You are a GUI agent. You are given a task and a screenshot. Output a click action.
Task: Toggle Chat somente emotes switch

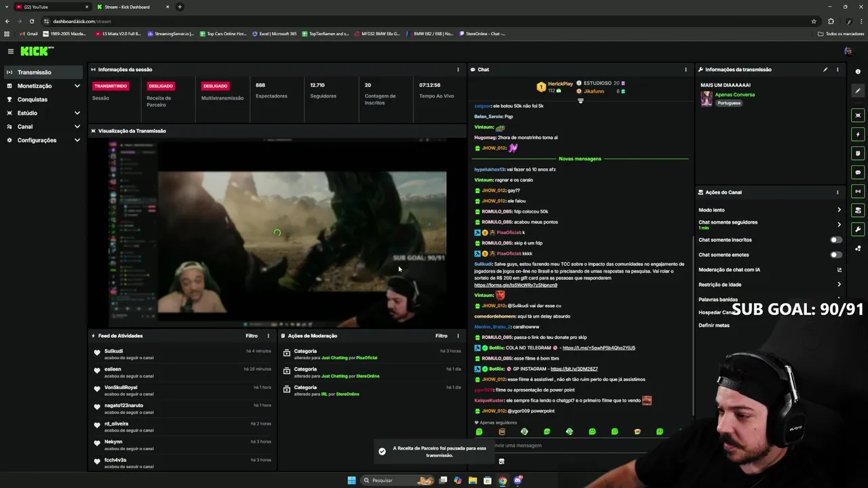[836, 255]
